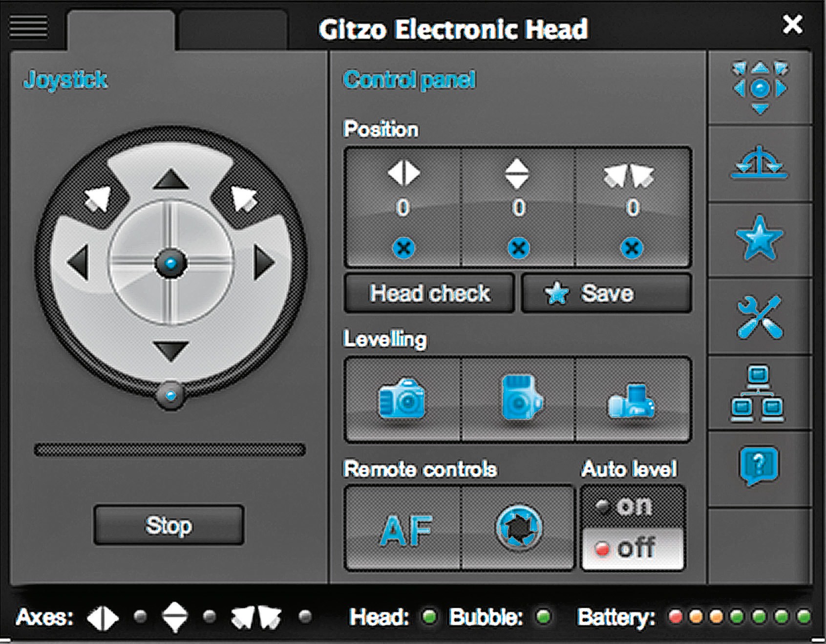Rotate right with the upper-right joystick arrow
The width and height of the screenshot is (826, 644).
click(243, 198)
